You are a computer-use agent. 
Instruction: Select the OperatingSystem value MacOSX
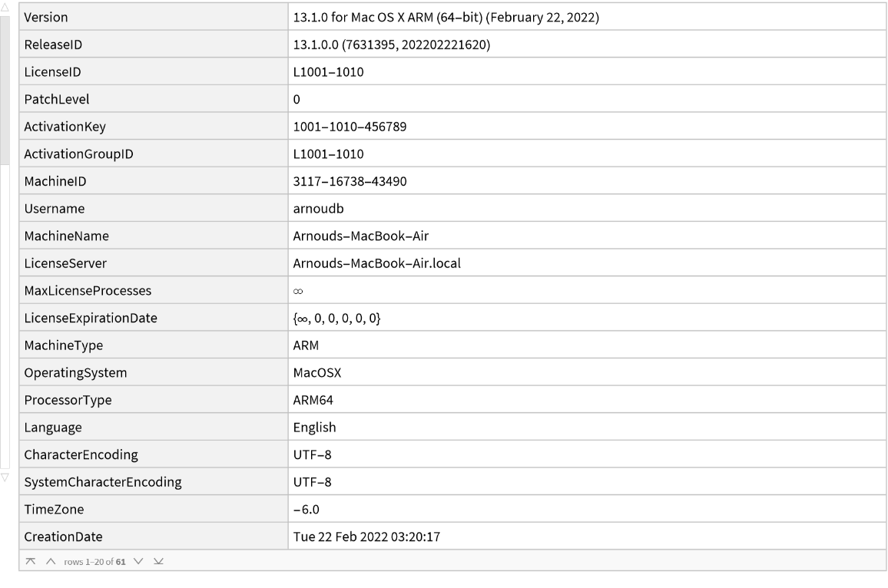click(x=317, y=372)
